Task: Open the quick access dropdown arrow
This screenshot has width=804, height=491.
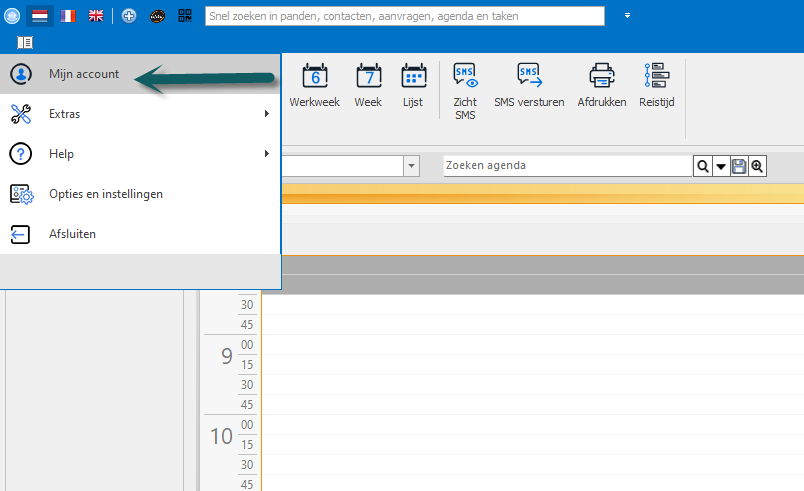Action: [627, 16]
